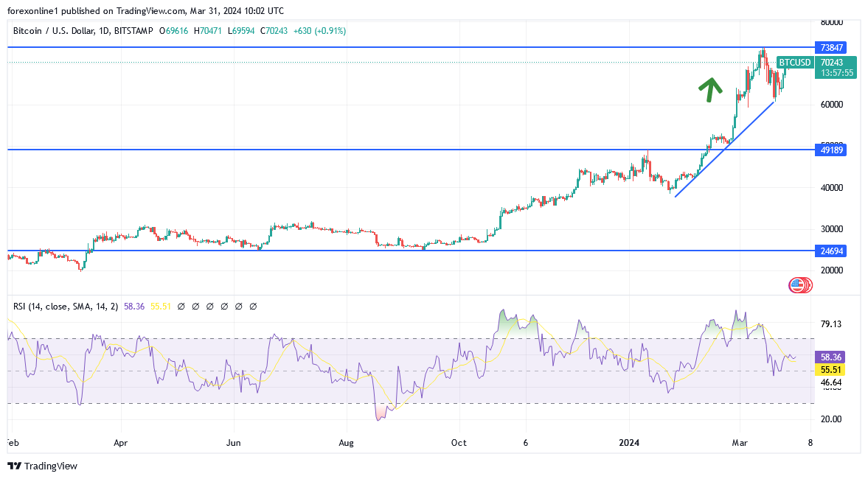Click the 20.00 RSI axis label
868x479 pixels.
(831, 419)
